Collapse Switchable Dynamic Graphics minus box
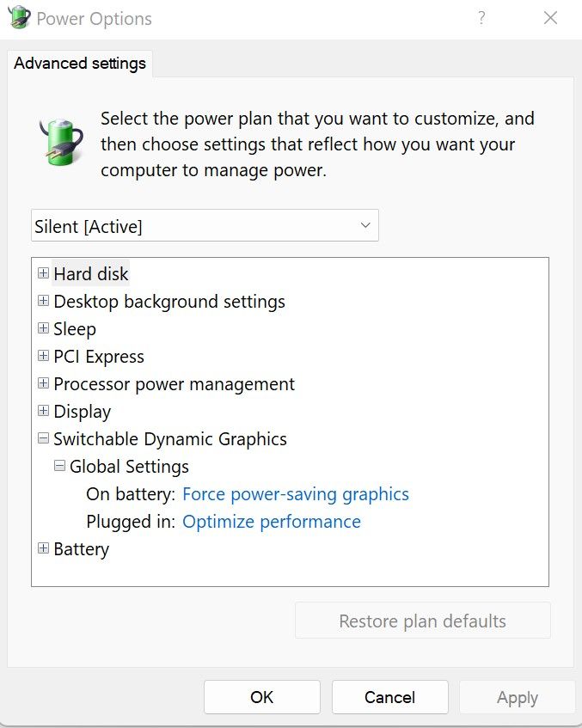The height and width of the screenshot is (728, 582). [43, 438]
